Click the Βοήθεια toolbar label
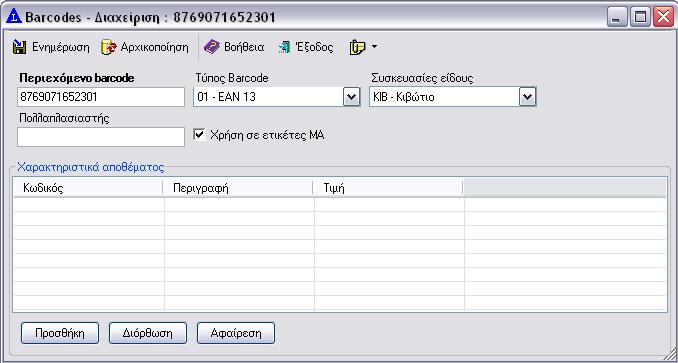The height and width of the screenshot is (363, 678). (x=244, y=47)
